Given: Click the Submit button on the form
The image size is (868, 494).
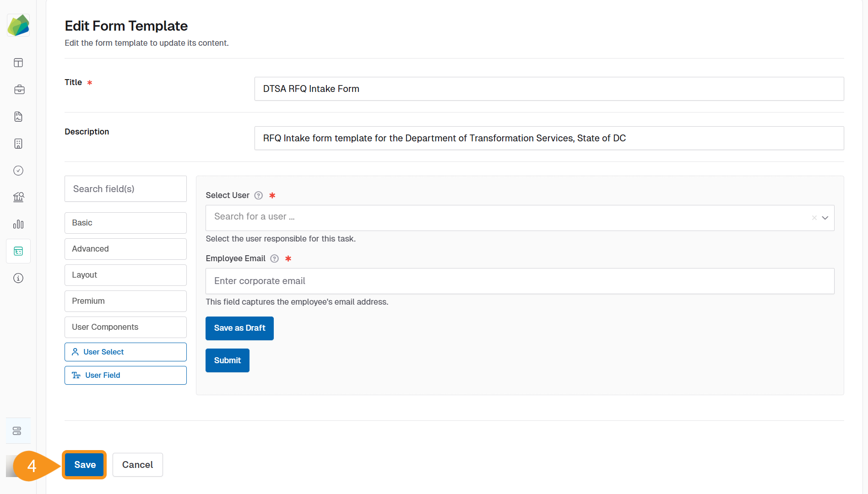Looking at the screenshot, I should [x=227, y=360].
